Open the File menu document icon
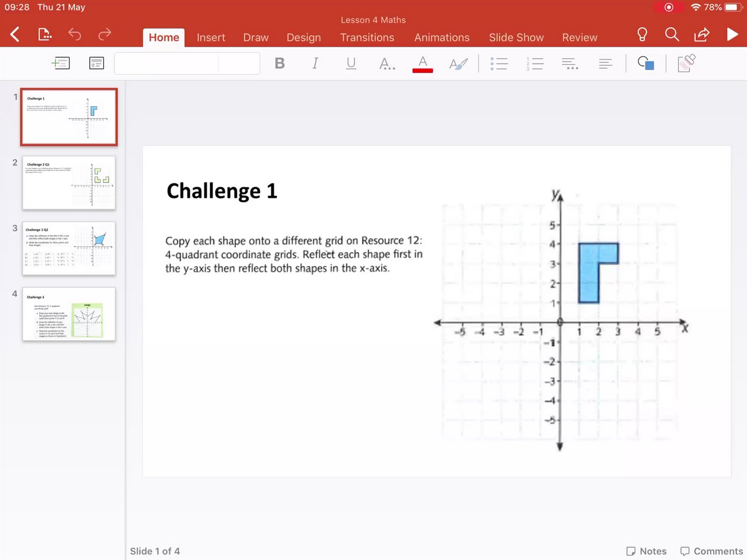The image size is (747, 560). [45, 34]
